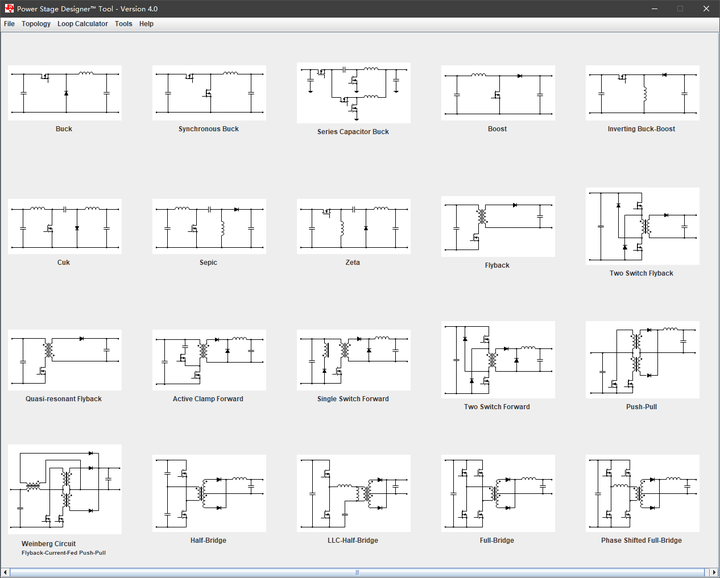The height and width of the screenshot is (578, 720).
Task: Click the scrollbar left arrow
Action: click(5, 572)
